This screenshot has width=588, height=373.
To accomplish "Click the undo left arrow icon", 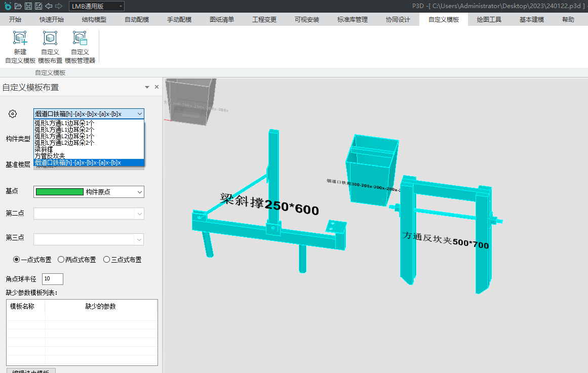I will (49, 6).
